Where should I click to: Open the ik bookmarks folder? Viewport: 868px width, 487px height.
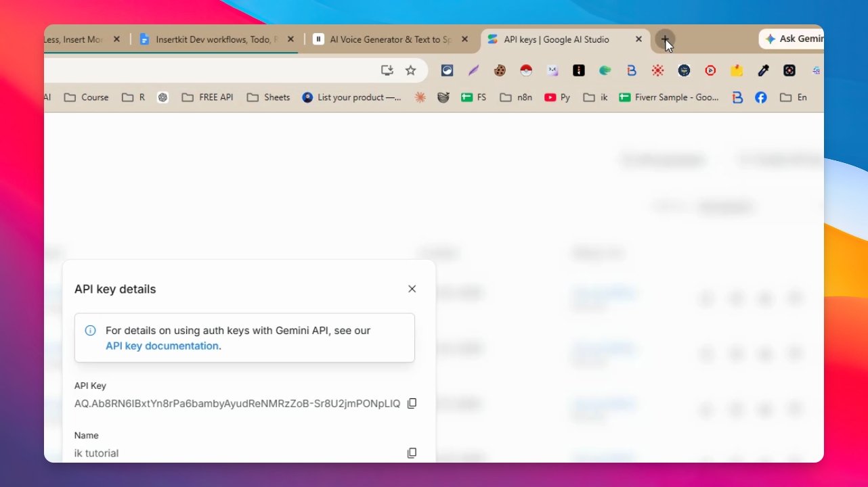pos(596,97)
